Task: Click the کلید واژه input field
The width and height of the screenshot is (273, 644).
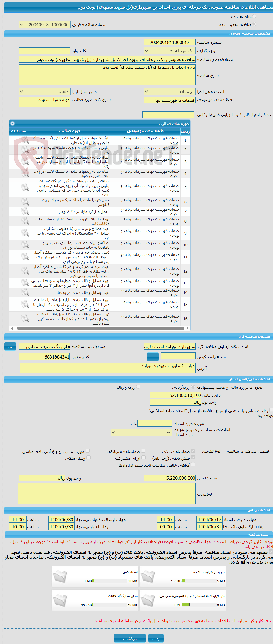Action: click(44, 51)
